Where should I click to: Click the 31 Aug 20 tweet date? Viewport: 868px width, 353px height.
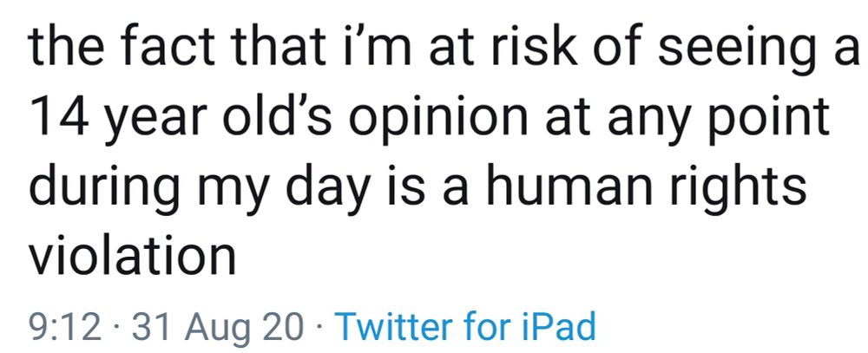click(218, 328)
